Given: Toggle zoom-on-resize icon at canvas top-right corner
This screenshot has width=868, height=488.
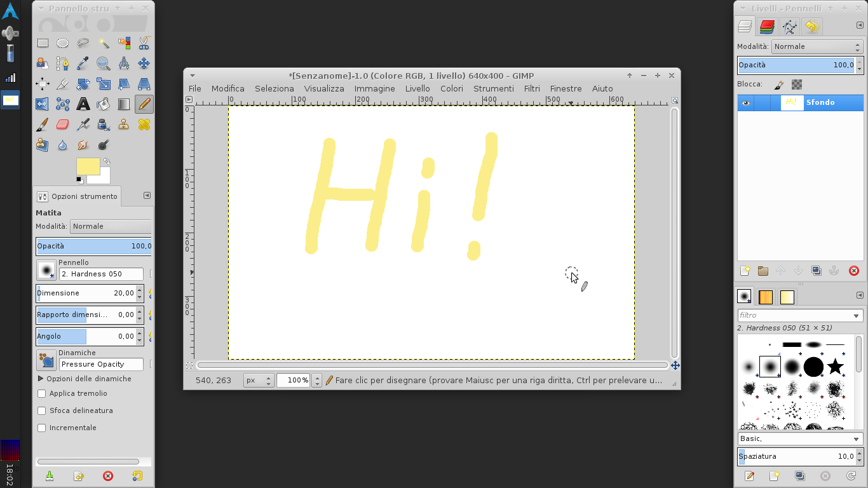Looking at the screenshot, I should (x=675, y=100).
